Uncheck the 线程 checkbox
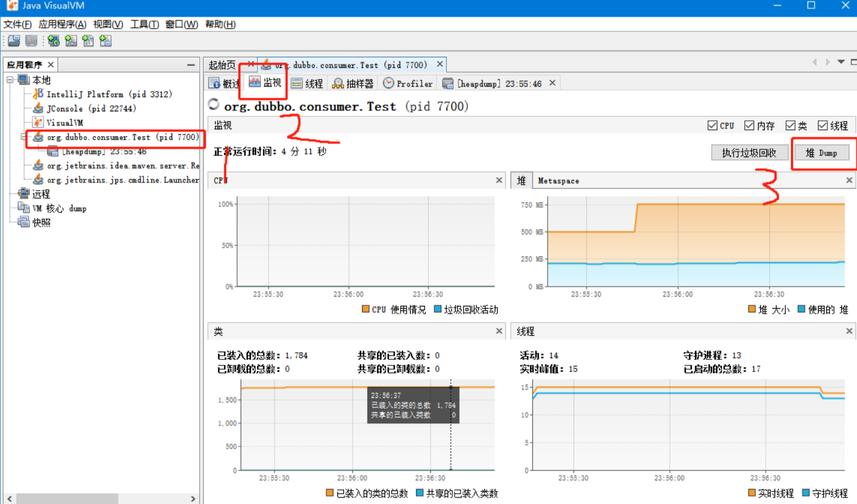The image size is (857, 504). coord(823,125)
